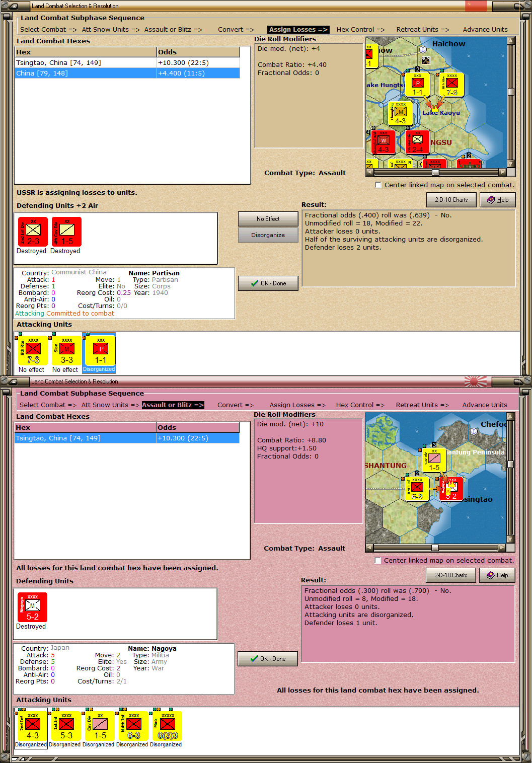Select the 3-3 Sian attacking unit counter
The height and width of the screenshot is (763, 532).
coord(67,350)
